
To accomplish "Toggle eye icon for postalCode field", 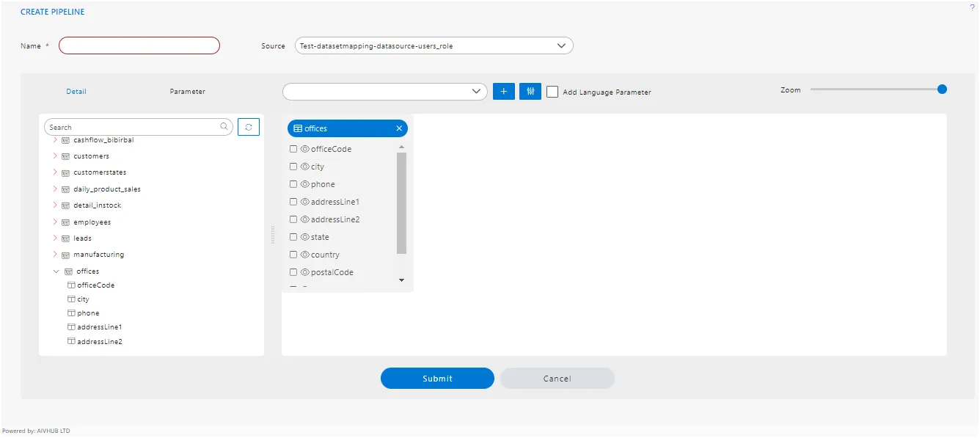I will pos(305,272).
